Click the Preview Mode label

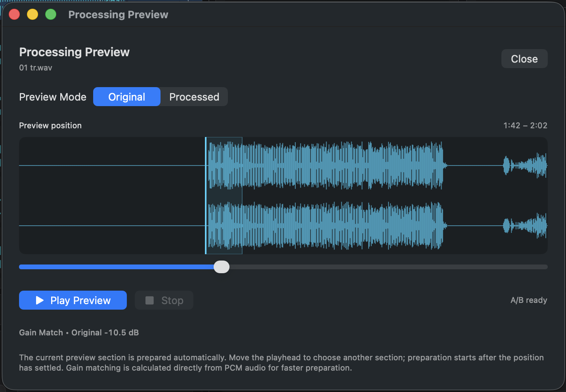(x=53, y=97)
